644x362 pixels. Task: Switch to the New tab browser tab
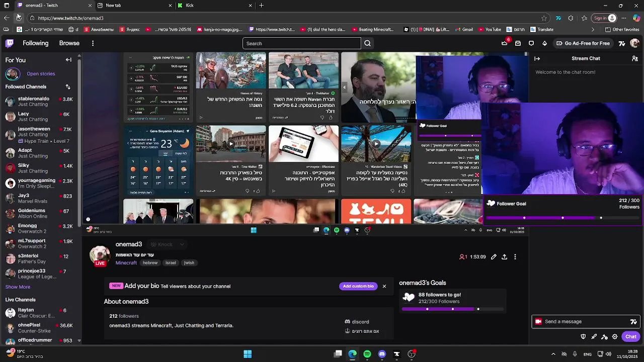pyautogui.click(x=134, y=6)
